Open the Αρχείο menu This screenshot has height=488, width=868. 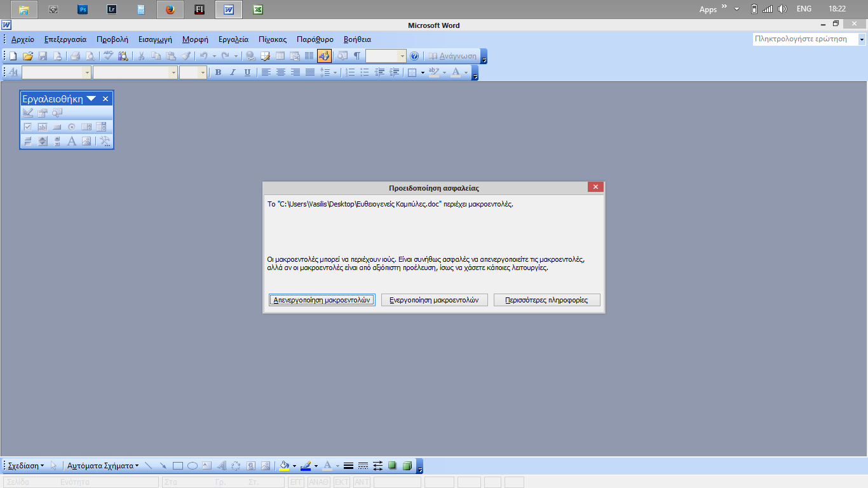point(23,39)
